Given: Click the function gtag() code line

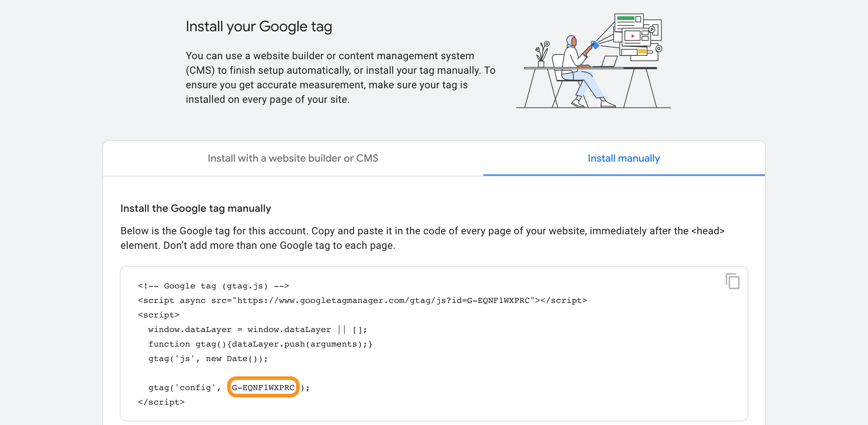Looking at the screenshot, I should 260,344.
